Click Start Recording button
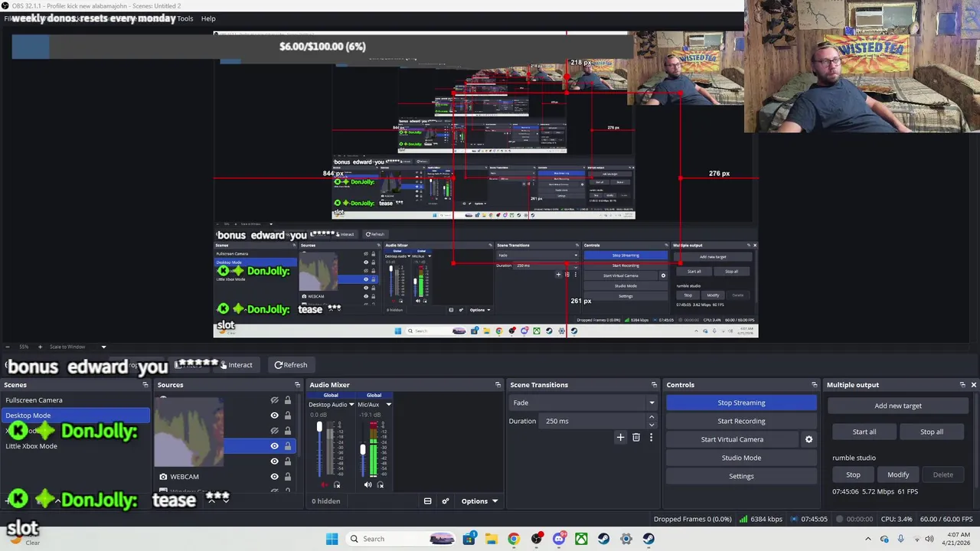Screen dimensions: 980x551 click(741, 421)
